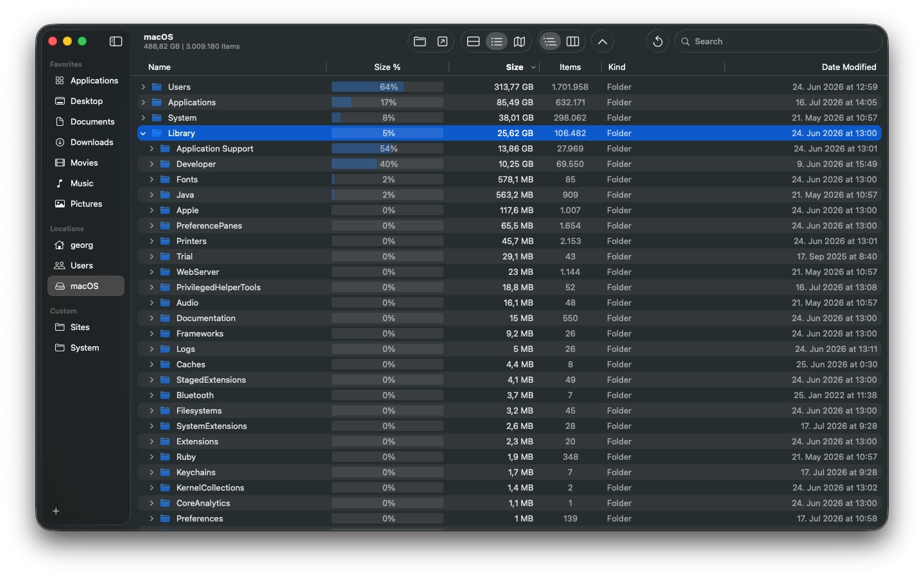Switch to the split panel view icon

[474, 41]
